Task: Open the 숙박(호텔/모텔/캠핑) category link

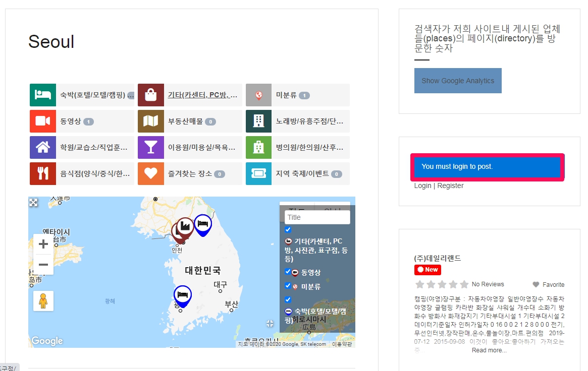Action: (93, 95)
